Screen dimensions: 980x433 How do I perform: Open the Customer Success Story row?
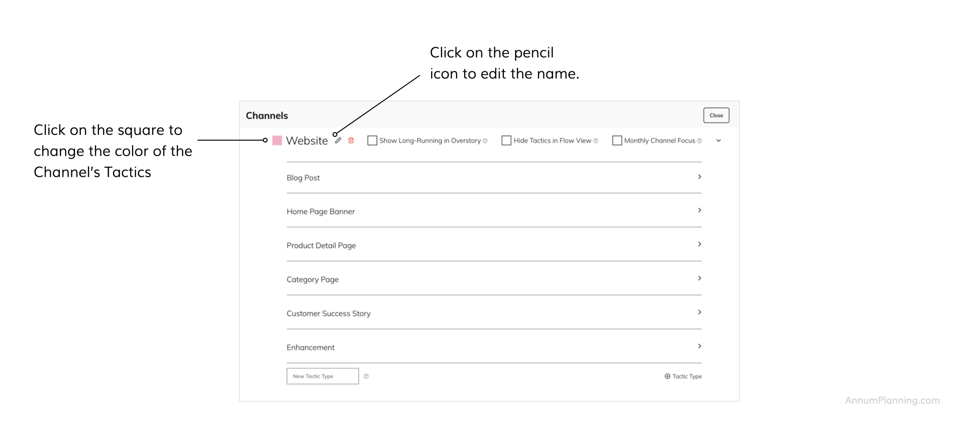699,312
